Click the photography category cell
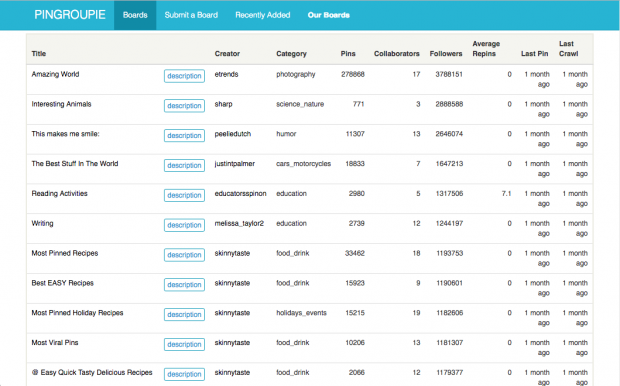The image size is (620, 386). coord(296,74)
